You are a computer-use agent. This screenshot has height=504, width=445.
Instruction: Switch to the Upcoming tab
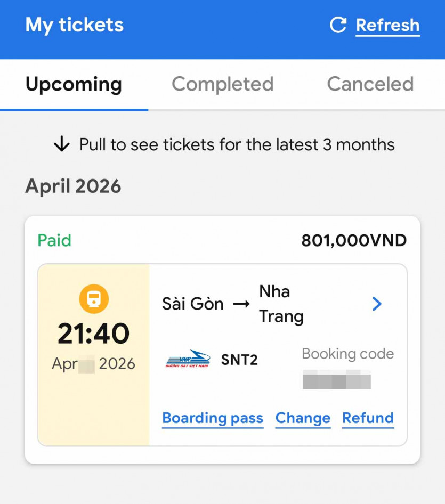74,84
